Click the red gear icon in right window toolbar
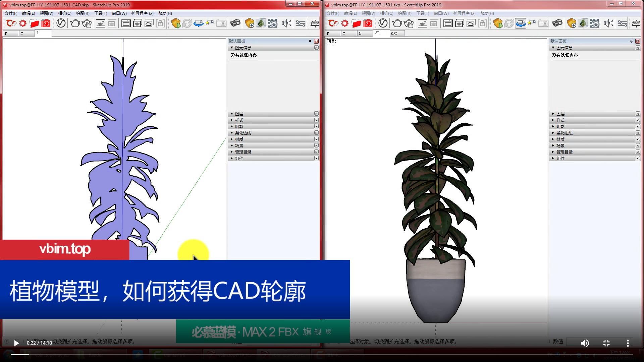 [345, 23]
